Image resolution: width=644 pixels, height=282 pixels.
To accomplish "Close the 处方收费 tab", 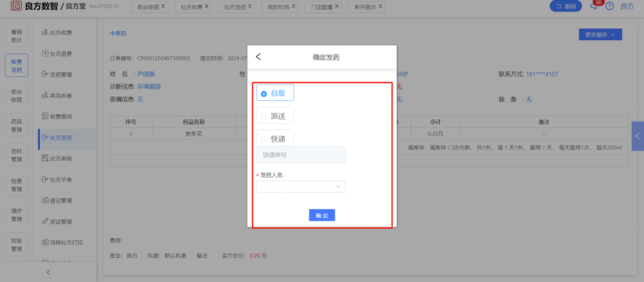I will 207,7.
